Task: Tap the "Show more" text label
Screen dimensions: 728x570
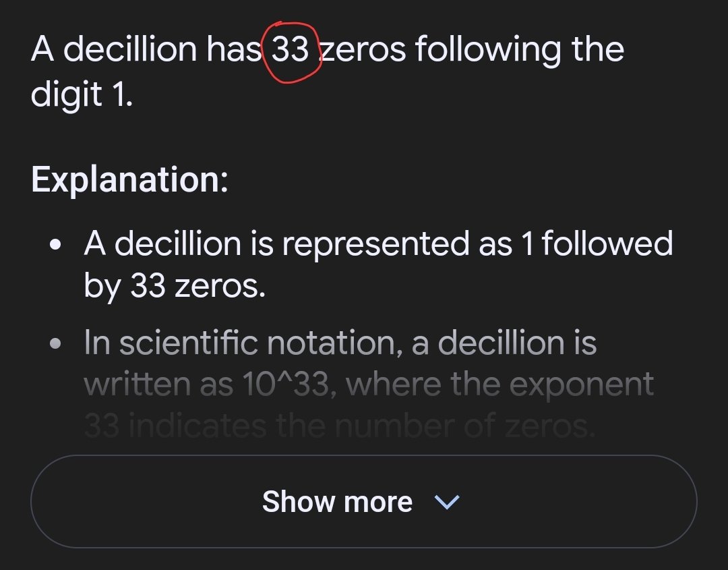Action: (x=337, y=502)
